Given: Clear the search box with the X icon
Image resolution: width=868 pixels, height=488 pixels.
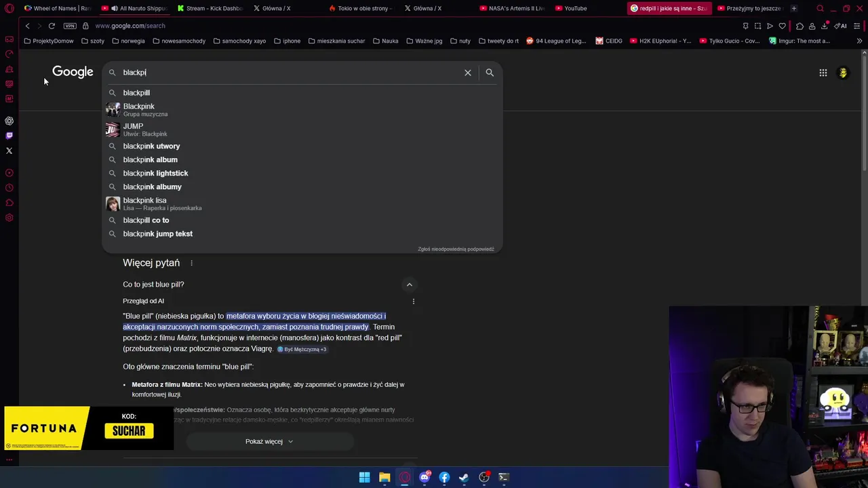Looking at the screenshot, I should 468,73.
